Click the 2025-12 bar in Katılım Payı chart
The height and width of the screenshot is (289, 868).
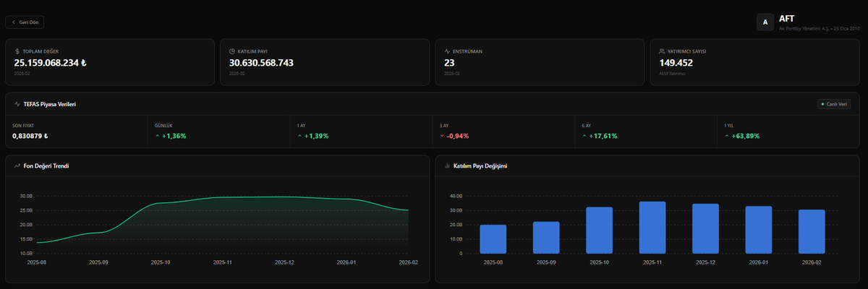point(706,229)
